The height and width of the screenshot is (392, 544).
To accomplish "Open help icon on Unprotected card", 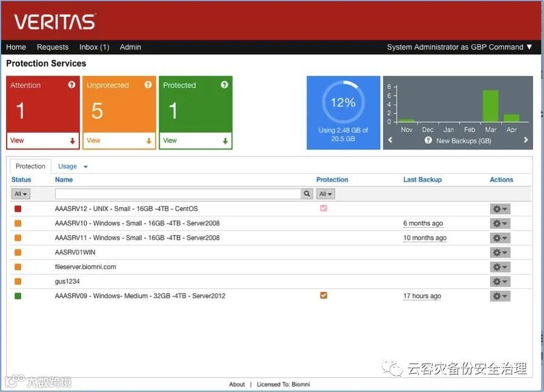I will click(x=148, y=85).
